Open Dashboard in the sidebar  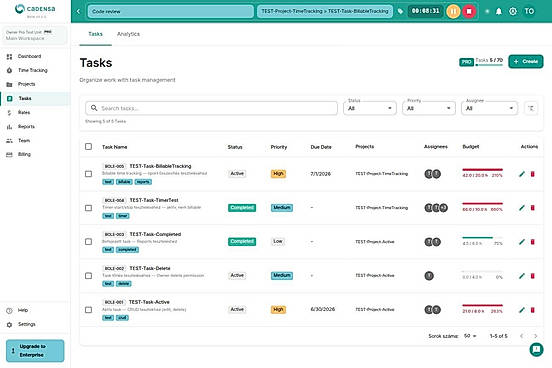tap(35, 56)
